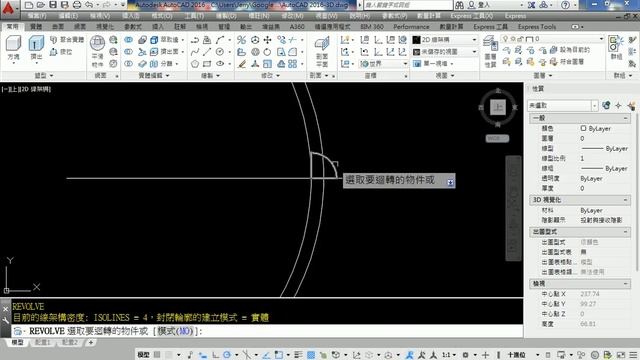Open Autodesk Exchange Apps icon
The image size is (640, 360).
click(x=531, y=5)
